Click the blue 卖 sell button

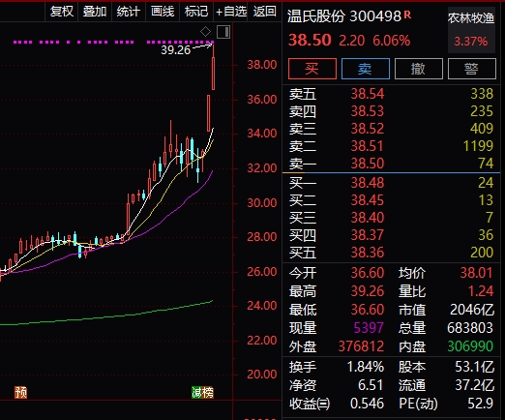(x=366, y=69)
